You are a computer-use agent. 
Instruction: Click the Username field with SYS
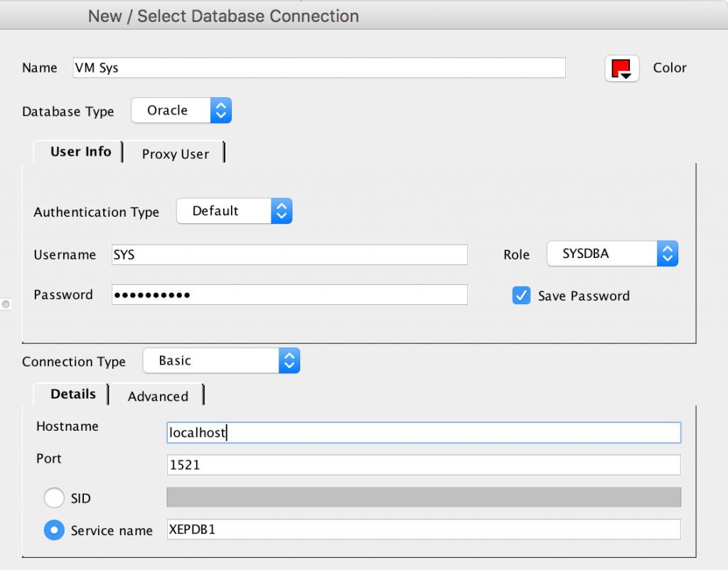click(x=289, y=254)
